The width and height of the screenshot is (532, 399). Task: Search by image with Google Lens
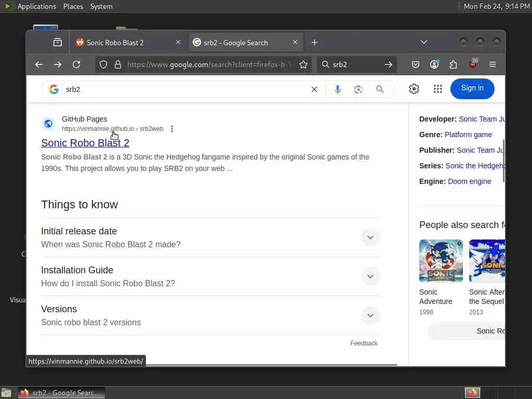click(x=358, y=89)
